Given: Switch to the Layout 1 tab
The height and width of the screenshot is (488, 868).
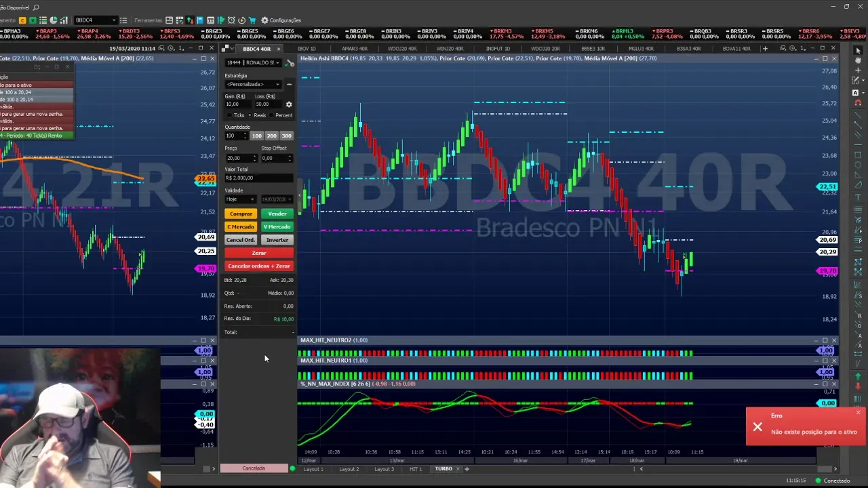Looking at the screenshot, I should (313, 469).
